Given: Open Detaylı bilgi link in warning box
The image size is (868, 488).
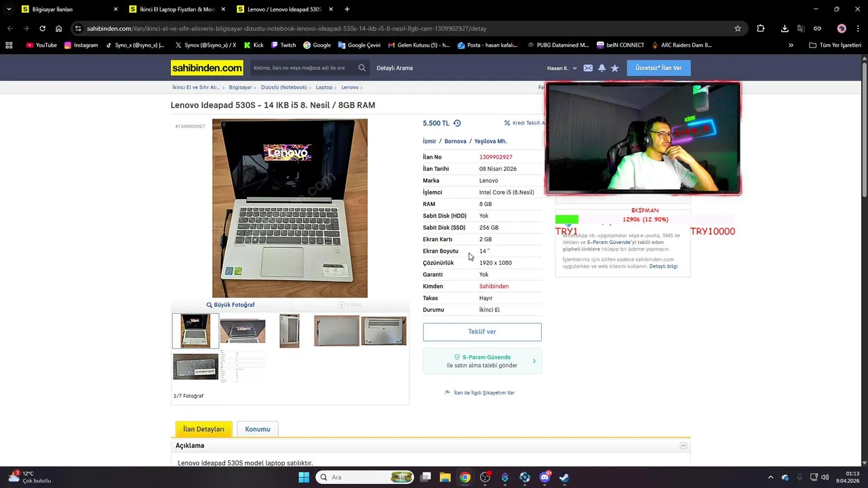Looking at the screenshot, I should pyautogui.click(x=663, y=266).
